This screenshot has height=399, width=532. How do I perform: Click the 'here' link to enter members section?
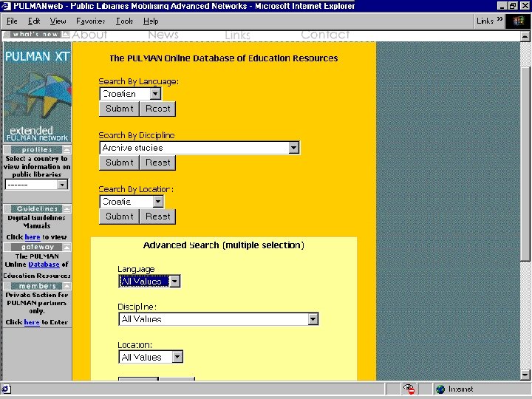32,322
